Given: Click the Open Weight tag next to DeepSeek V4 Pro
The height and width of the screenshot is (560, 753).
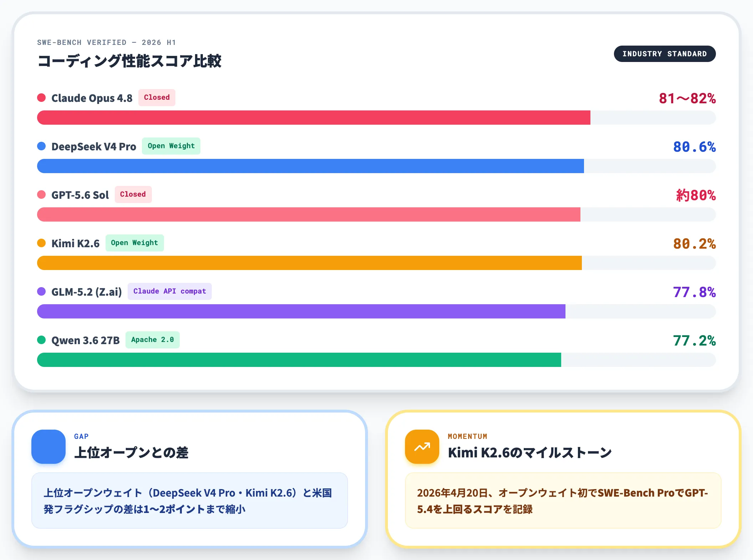Looking at the screenshot, I should click(171, 146).
